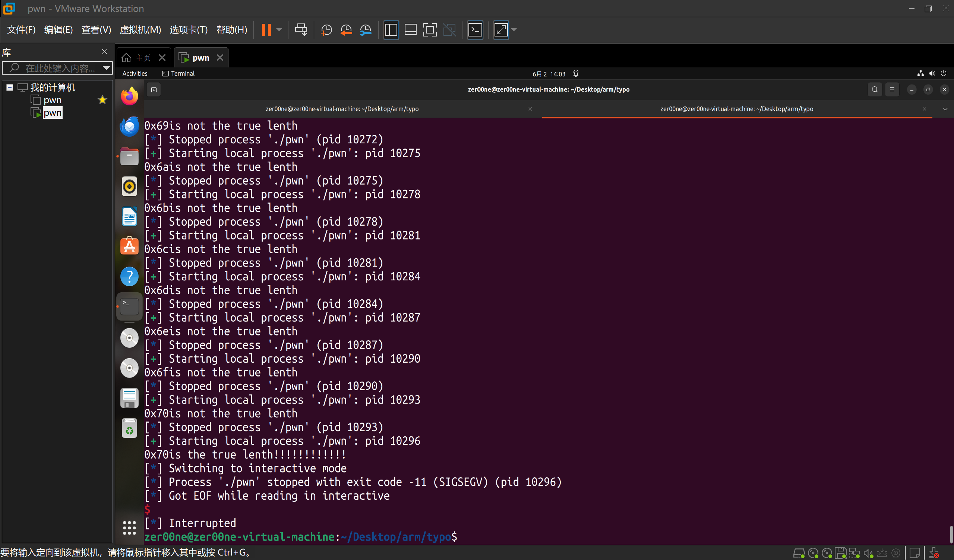This screenshot has height=560, width=954.
Task: Open the terminal tab list chevron
Action: pos(945,109)
